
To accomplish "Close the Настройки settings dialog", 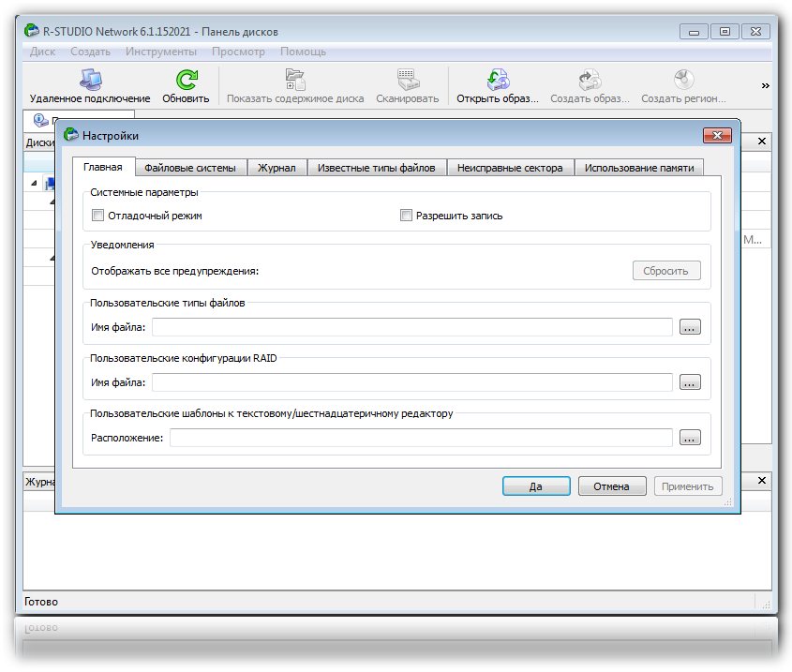I will coord(717,136).
